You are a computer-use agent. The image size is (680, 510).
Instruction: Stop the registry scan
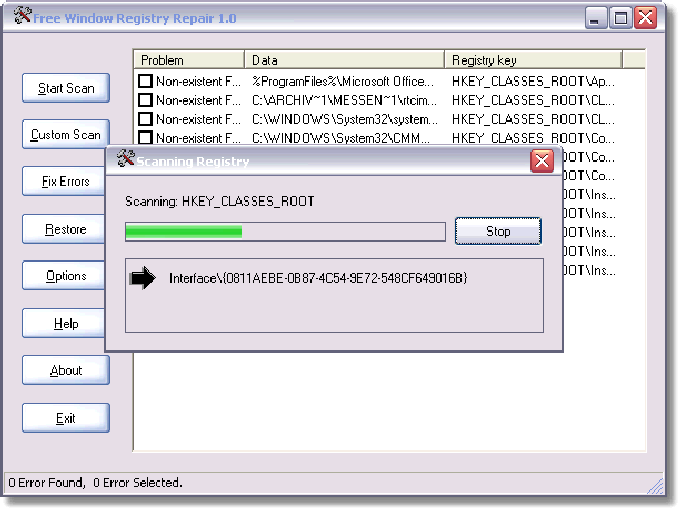pos(498,231)
